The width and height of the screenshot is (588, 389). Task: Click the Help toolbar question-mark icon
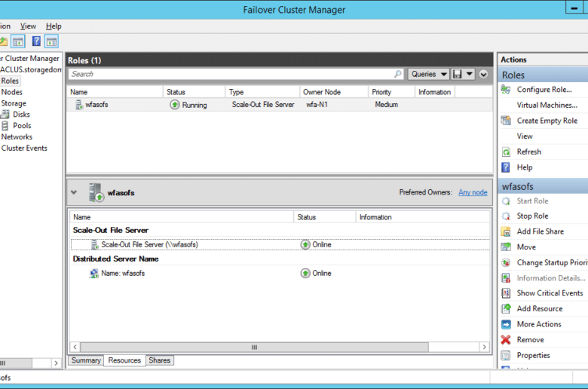pyautogui.click(x=36, y=41)
